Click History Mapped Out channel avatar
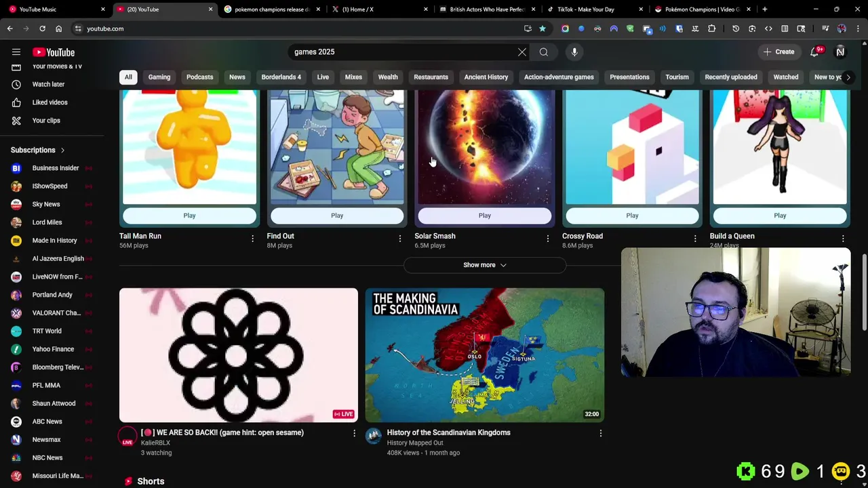This screenshot has width=868, height=488. tap(374, 436)
